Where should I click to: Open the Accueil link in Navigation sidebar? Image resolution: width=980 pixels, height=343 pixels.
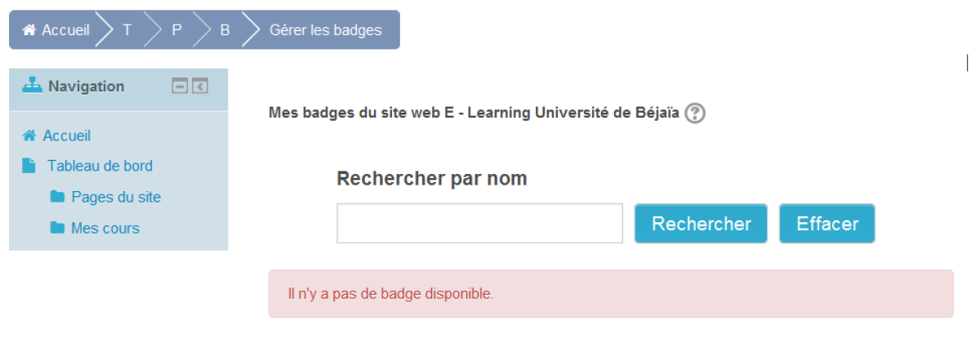[x=66, y=136]
